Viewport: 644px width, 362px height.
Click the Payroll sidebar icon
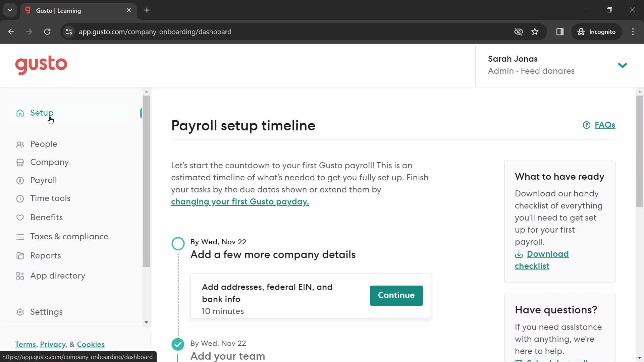pyautogui.click(x=20, y=180)
